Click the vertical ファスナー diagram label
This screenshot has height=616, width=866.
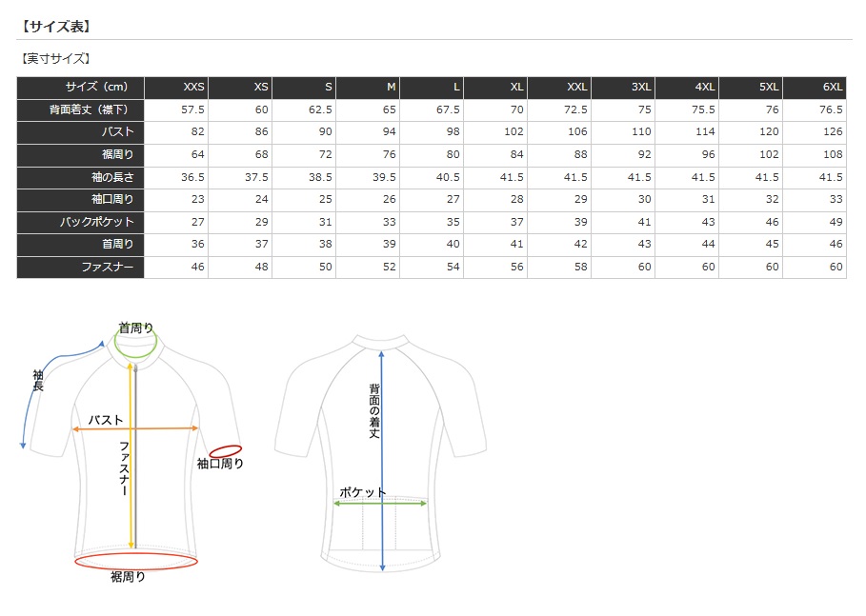tap(124, 468)
